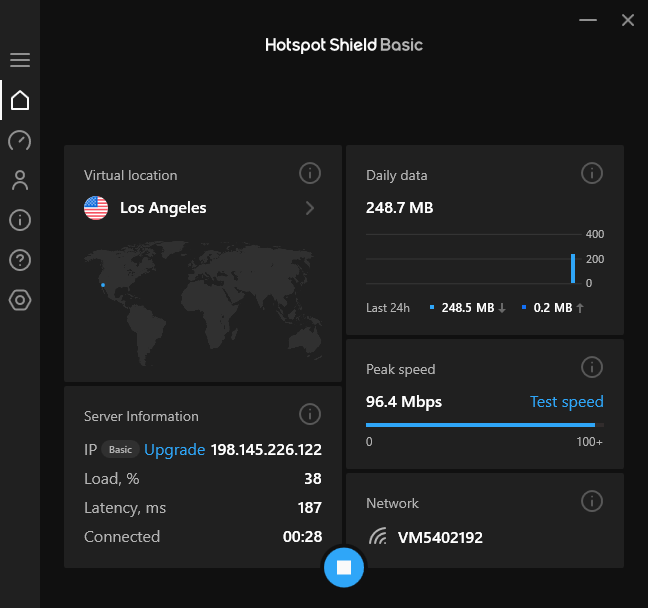Open the sidebar info page
Image resolution: width=648 pixels, height=608 pixels.
coord(20,220)
